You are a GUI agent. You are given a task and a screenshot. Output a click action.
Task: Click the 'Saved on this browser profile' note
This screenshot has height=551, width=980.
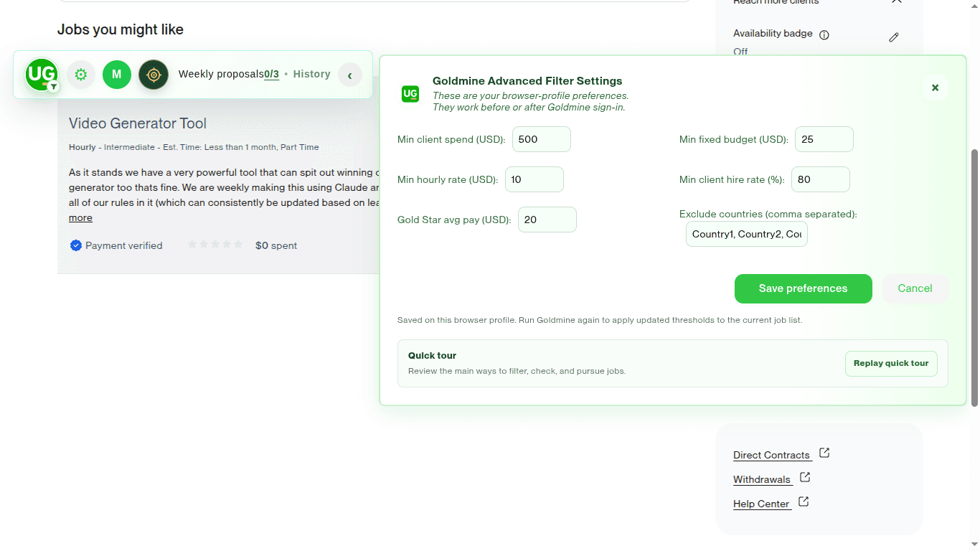point(600,320)
